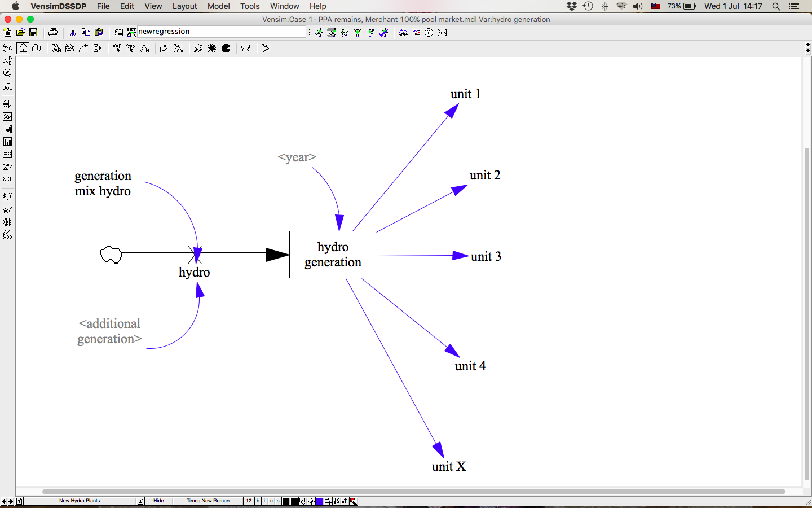Toggle italic (i) in status bar

click(x=264, y=501)
